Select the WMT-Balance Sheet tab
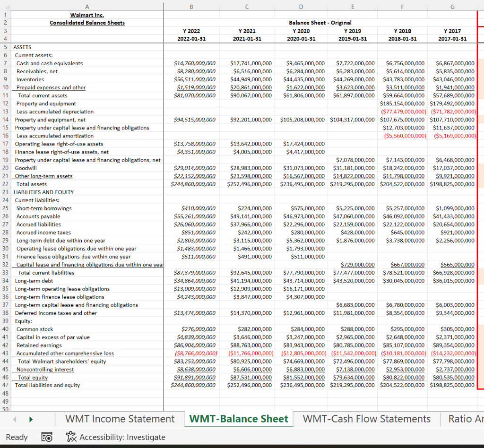This screenshot has height=448, width=484. 239,419
